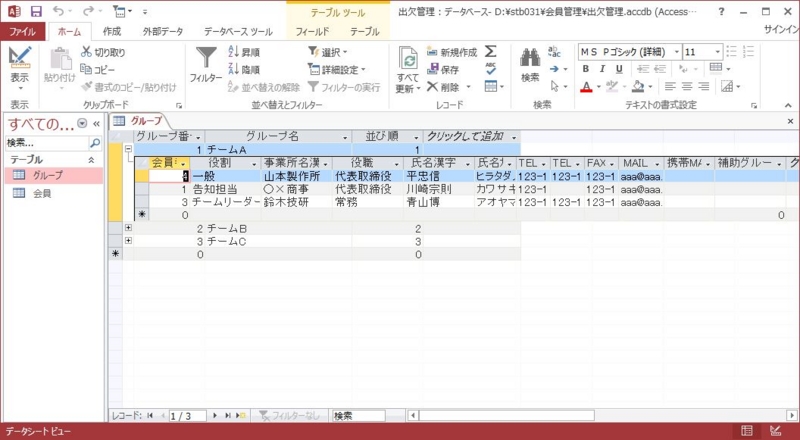Align text right

point(704,87)
